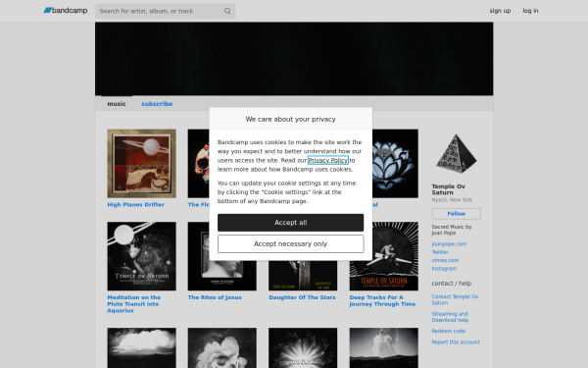Click Accept all cookies button
This screenshot has width=588, height=368.
290,223
